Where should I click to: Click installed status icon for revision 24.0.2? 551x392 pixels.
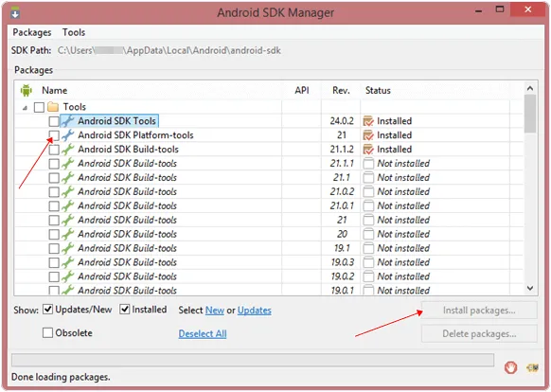pyautogui.click(x=368, y=121)
